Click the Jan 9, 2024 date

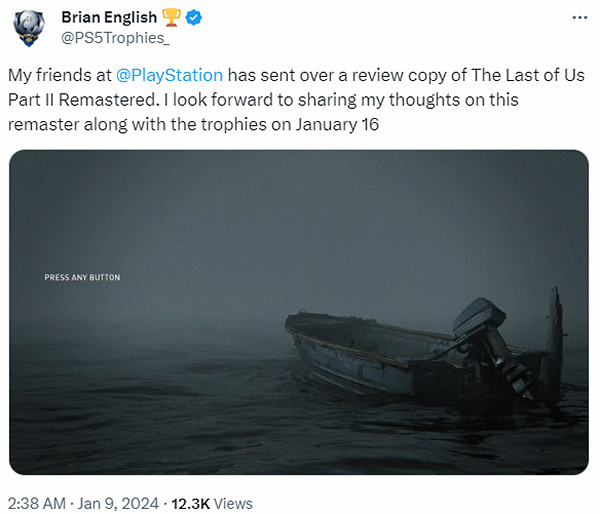pyautogui.click(x=120, y=503)
